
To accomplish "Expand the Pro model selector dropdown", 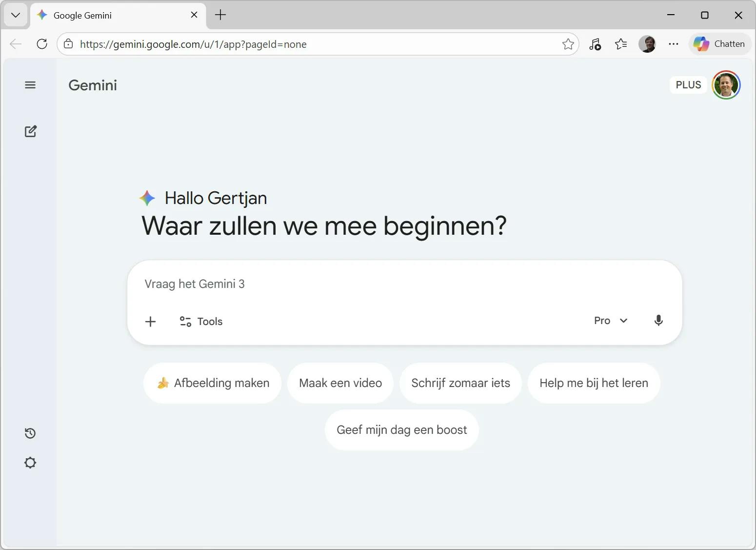I will coord(611,321).
